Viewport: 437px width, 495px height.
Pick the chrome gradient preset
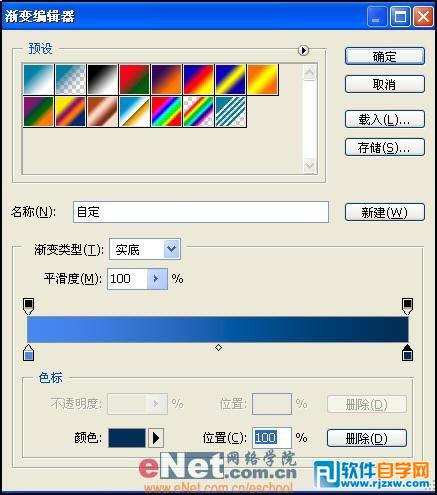pyautogui.click(x=134, y=112)
